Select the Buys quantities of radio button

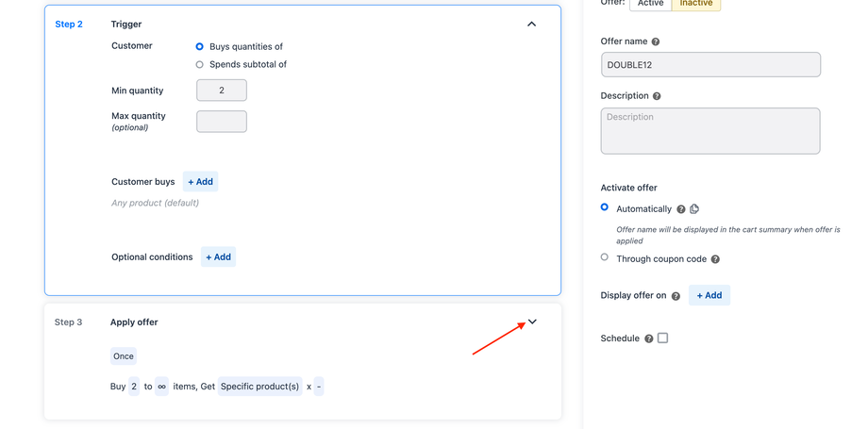(200, 46)
